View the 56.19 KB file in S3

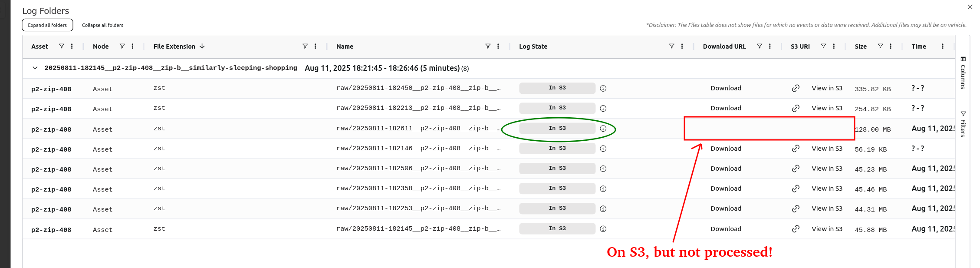click(x=827, y=149)
